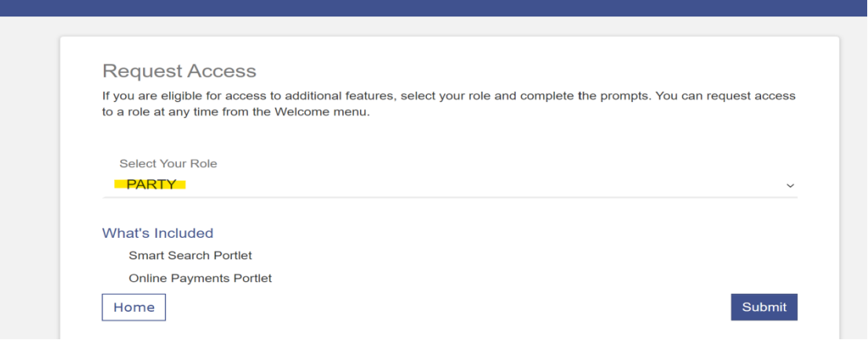Click blank card space between Home and Submit
Viewport: 868px width, 340px height.
click(448, 307)
